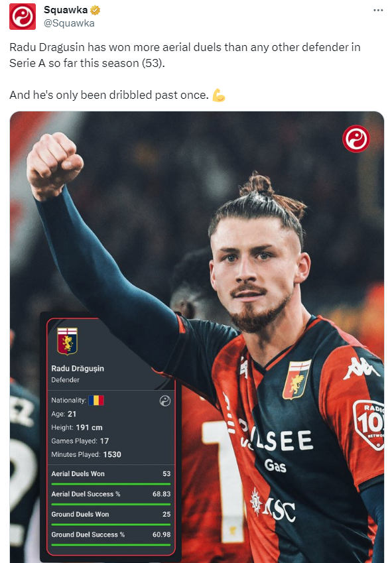Click the Radu Drăgușin name in card
Image resolution: width=392 pixels, height=563 pixels.
[x=78, y=369]
